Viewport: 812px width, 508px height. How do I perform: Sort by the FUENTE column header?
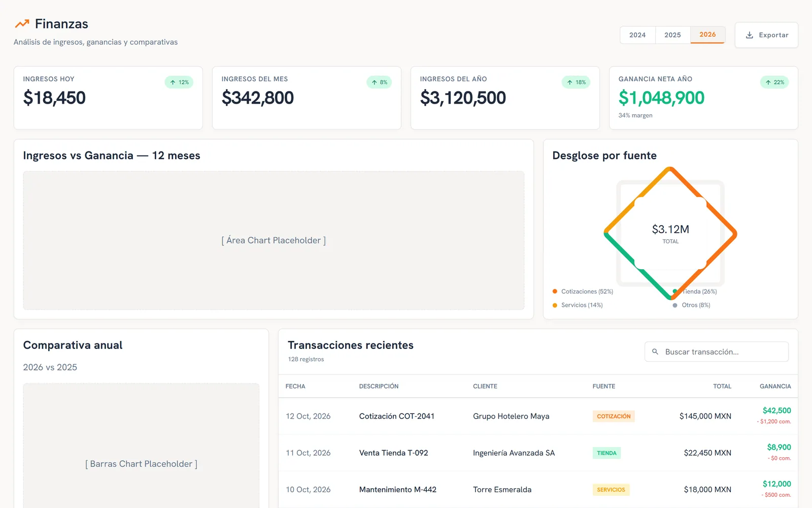tap(604, 387)
